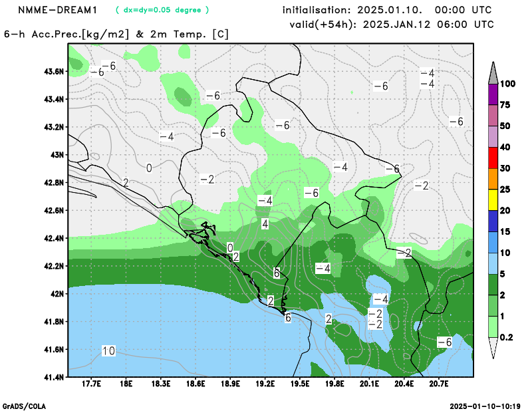Select the 40 value on the legend
Screen dimensions: 532x411
tap(505, 147)
